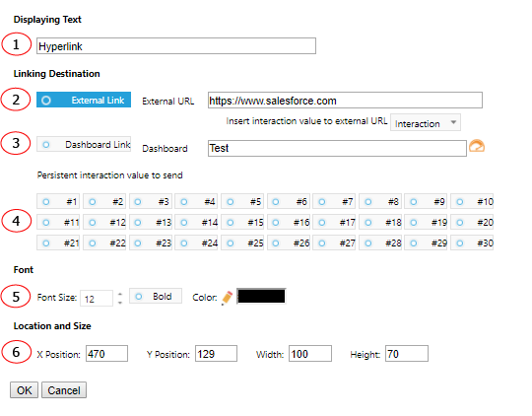This screenshot has width=532, height=416.
Task: Toggle persistent interaction value #3
Action: (151, 201)
